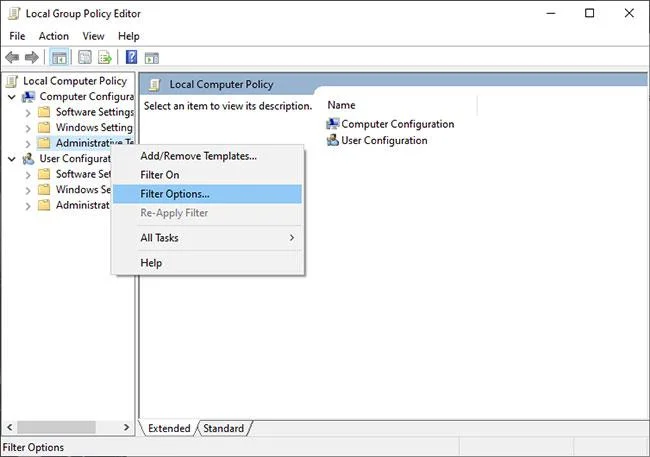The width and height of the screenshot is (650, 457).
Task: Expand Administrative Templates under Computer Configuration
Action: pos(28,144)
